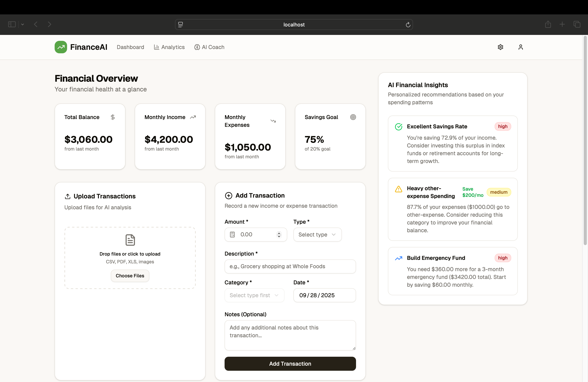The image size is (588, 382).
Task: Expand the Safari sidebar chevron menu
Action: tap(23, 24)
